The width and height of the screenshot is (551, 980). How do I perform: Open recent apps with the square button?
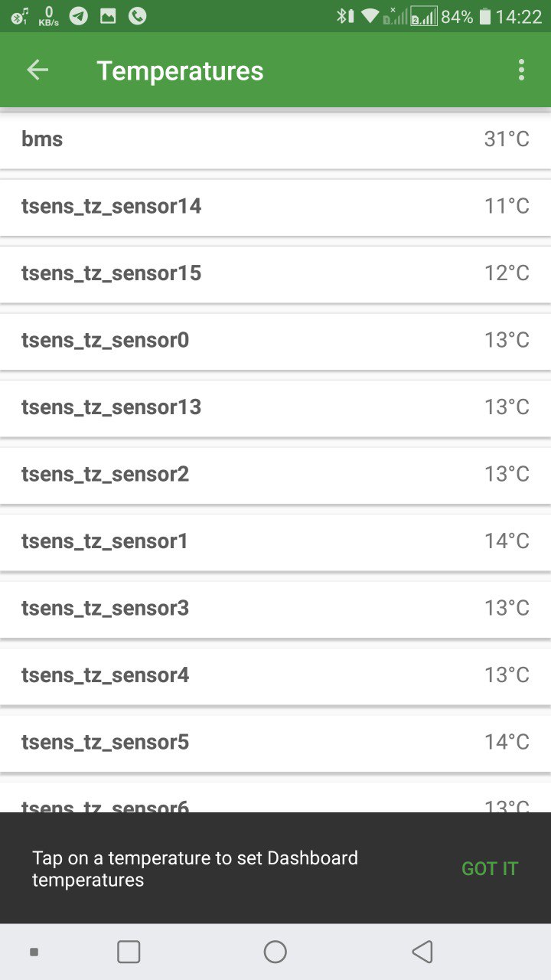129,952
